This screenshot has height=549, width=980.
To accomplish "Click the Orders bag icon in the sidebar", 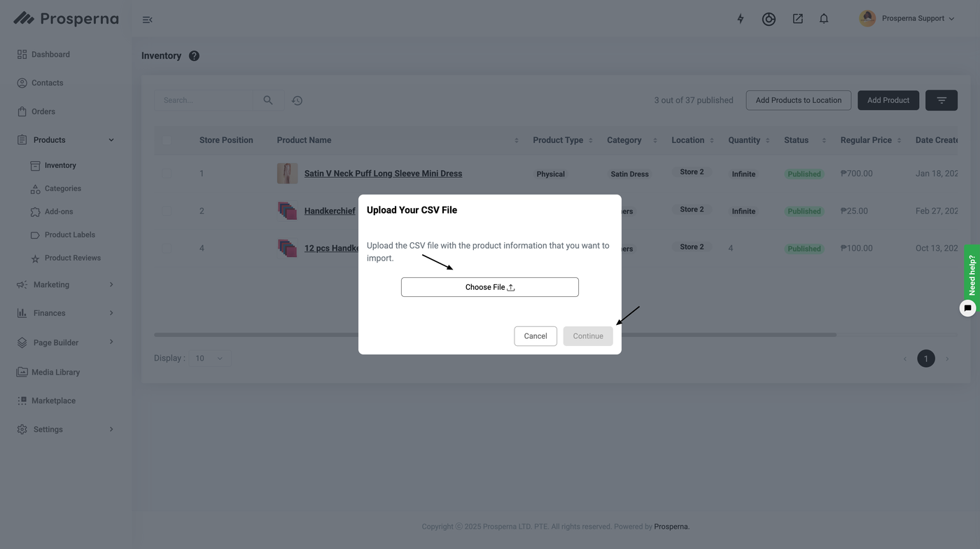I will click(x=22, y=111).
